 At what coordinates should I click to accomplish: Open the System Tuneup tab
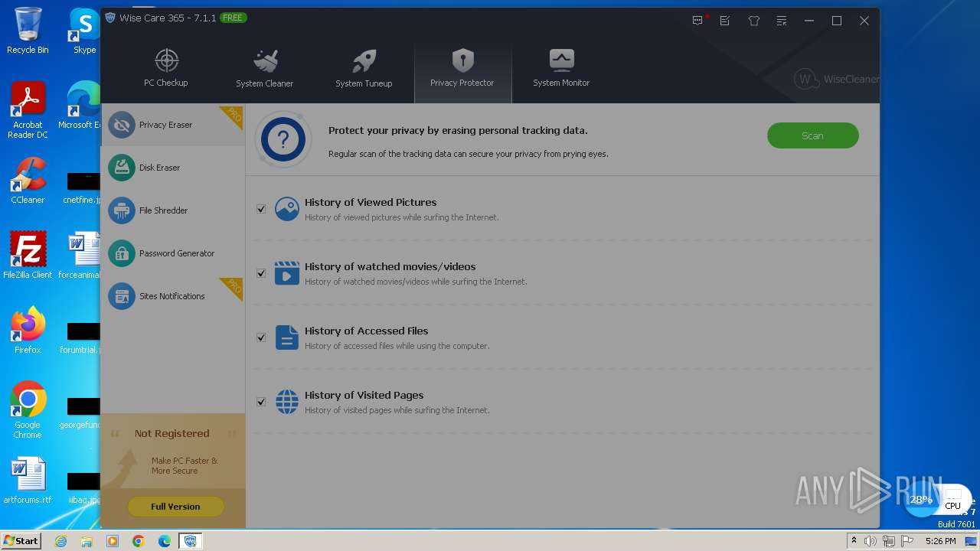364,69
